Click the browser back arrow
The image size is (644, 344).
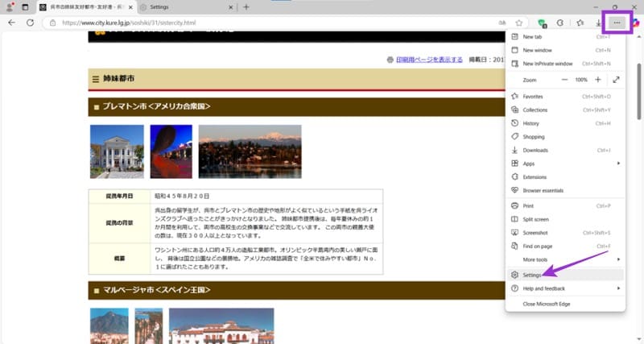coord(11,23)
